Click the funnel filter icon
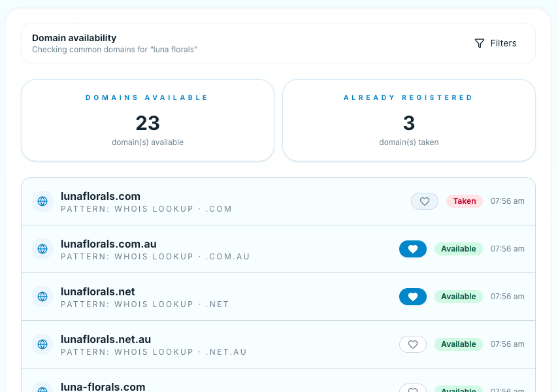The height and width of the screenshot is (392, 558). (480, 43)
